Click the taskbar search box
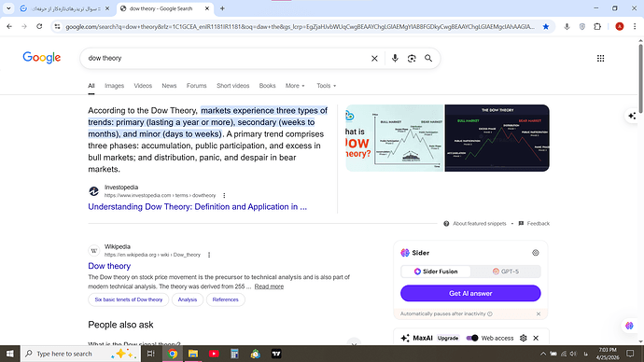The height and width of the screenshot is (362, 644). click(80, 354)
